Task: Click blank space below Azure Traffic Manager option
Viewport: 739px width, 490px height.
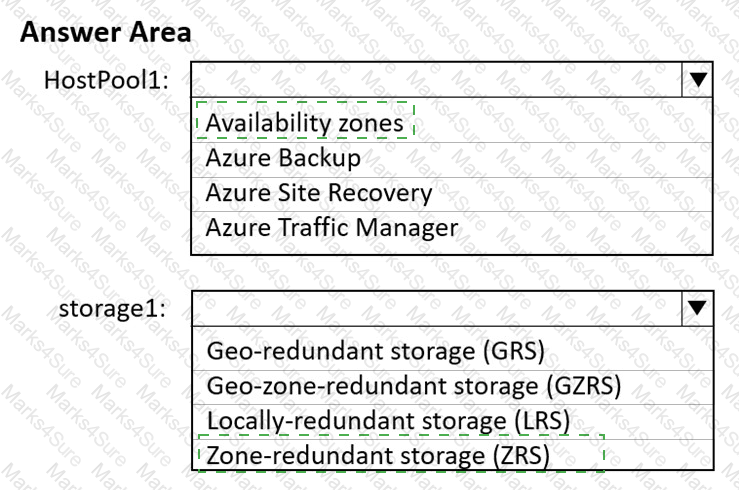Action: [450, 249]
